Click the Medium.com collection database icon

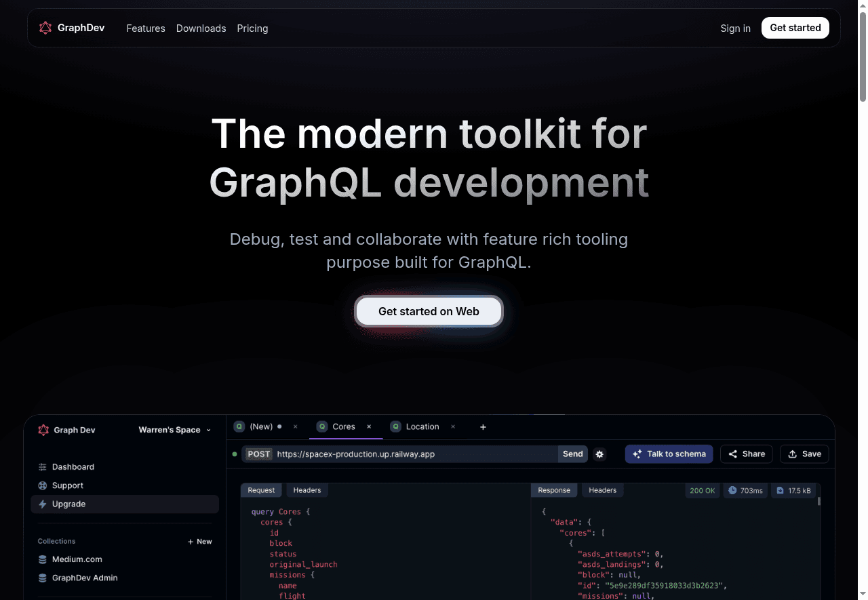(x=42, y=559)
